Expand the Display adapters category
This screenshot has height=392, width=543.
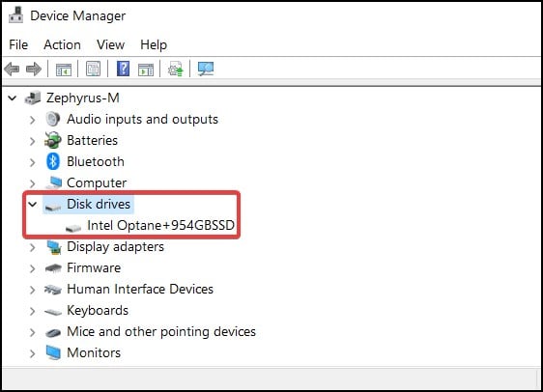click(33, 247)
